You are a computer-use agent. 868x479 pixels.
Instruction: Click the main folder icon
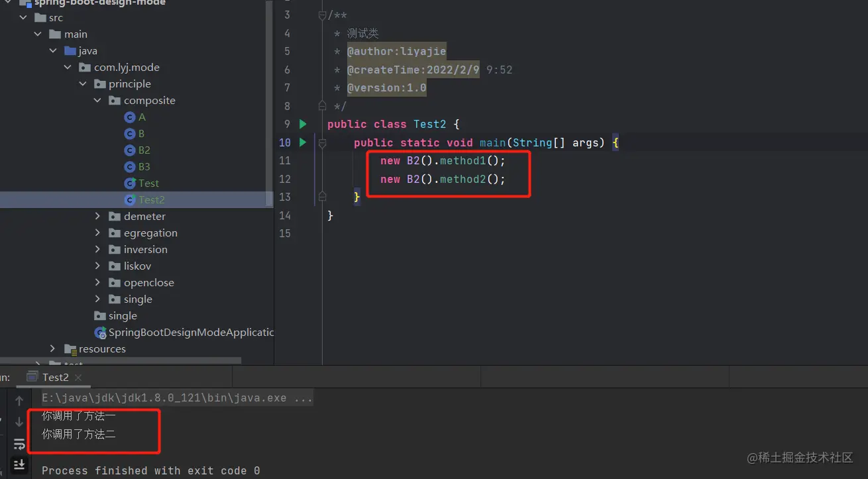(56, 34)
